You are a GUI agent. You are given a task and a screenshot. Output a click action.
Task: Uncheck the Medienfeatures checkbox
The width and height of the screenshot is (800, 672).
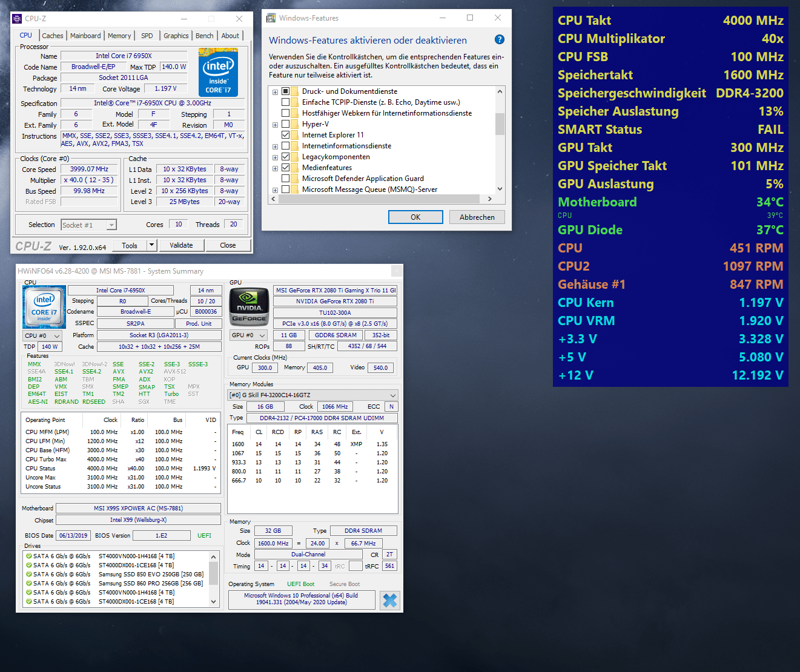(285, 168)
